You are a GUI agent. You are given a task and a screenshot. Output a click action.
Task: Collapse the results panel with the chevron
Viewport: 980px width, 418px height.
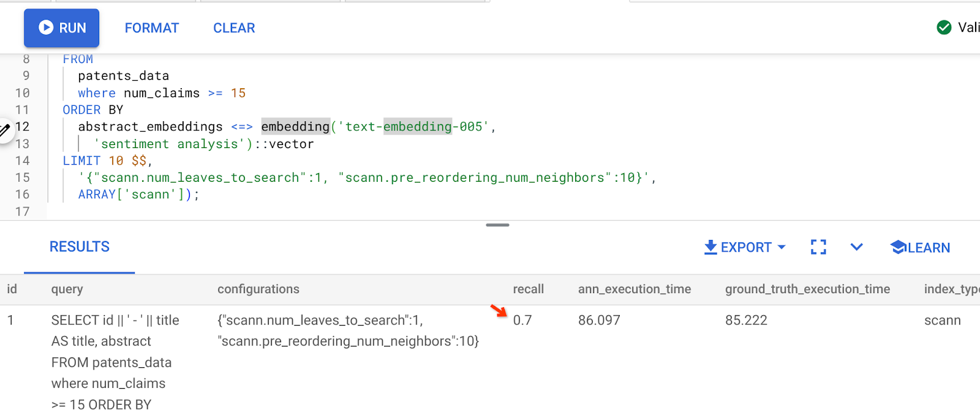point(856,247)
